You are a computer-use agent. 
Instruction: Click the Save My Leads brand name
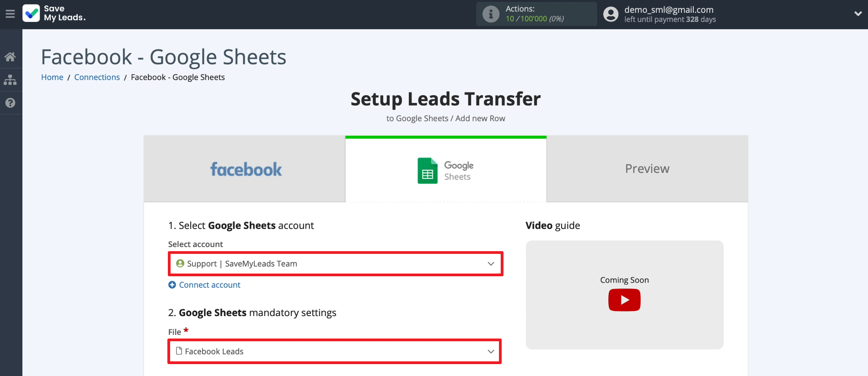(64, 13)
